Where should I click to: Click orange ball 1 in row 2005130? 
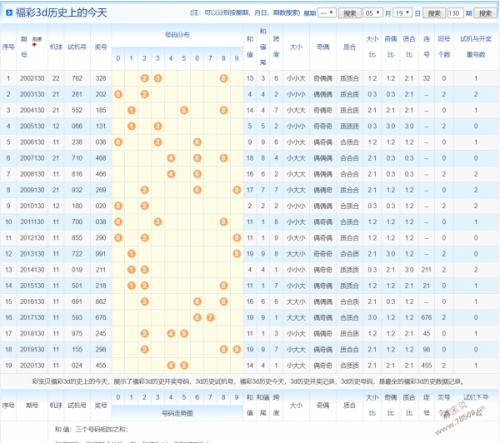click(131, 126)
